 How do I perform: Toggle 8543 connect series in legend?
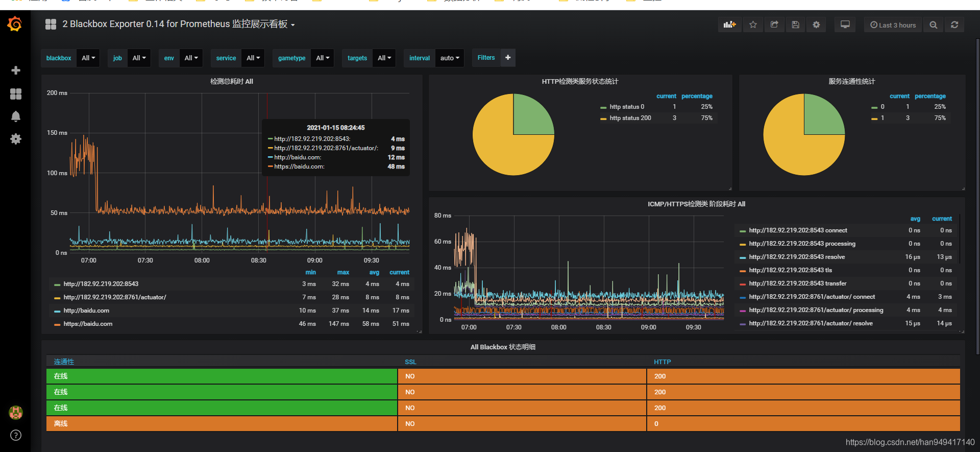[798, 230]
